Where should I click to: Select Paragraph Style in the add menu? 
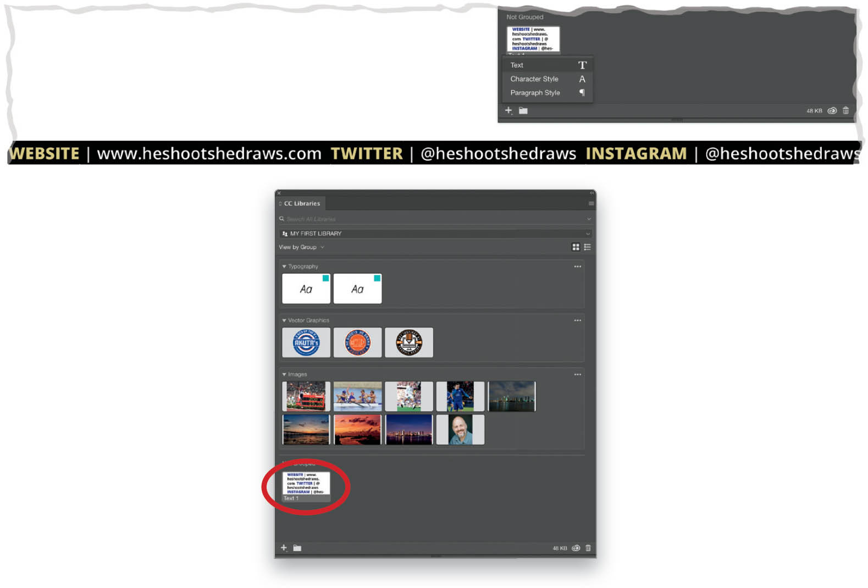click(548, 92)
